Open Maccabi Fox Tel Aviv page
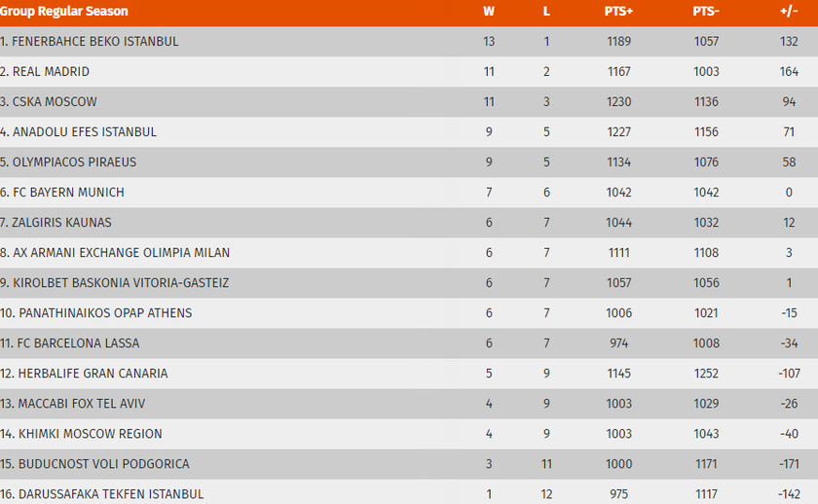This screenshot has height=504, width=818. coord(79,404)
